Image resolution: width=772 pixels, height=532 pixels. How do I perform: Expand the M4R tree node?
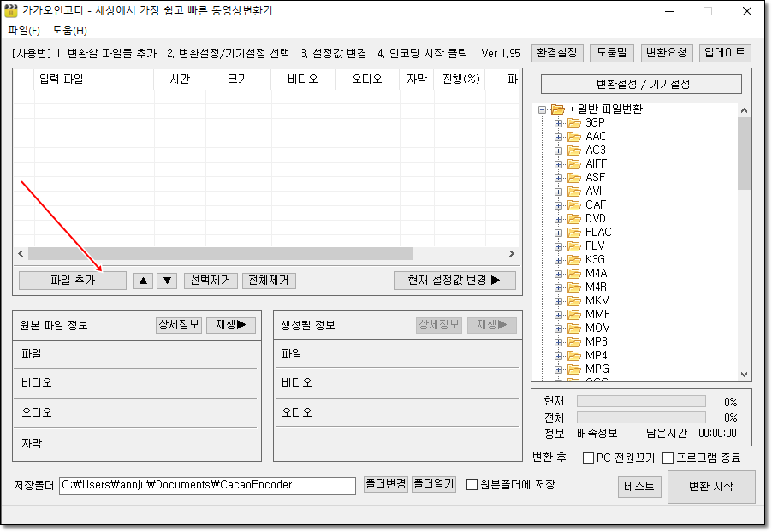558,287
